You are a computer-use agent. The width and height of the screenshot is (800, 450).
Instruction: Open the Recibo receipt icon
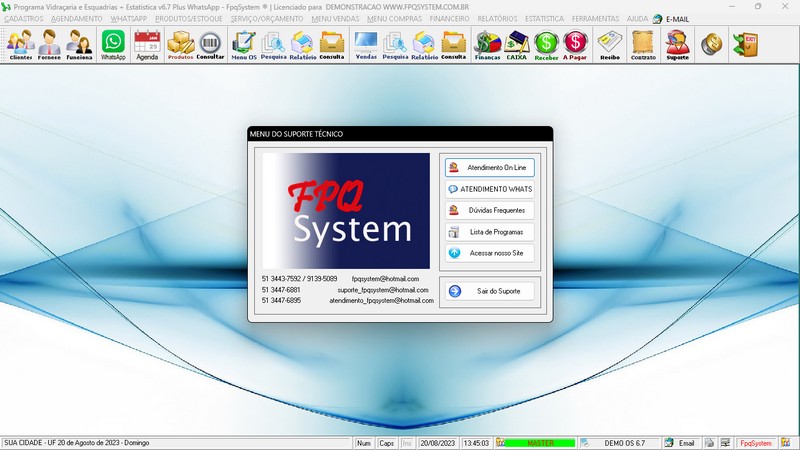click(x=610, y=45)
